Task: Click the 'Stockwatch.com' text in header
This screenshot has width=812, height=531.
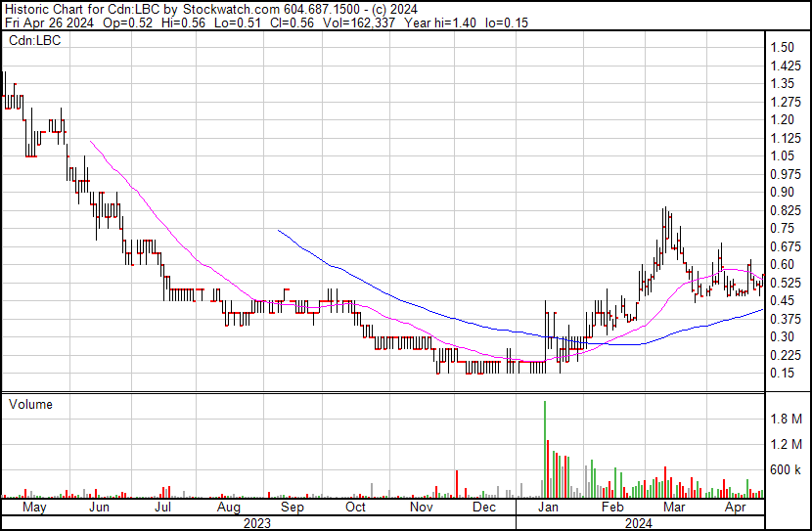Action: pyautogui.click(x=231, y=10)
